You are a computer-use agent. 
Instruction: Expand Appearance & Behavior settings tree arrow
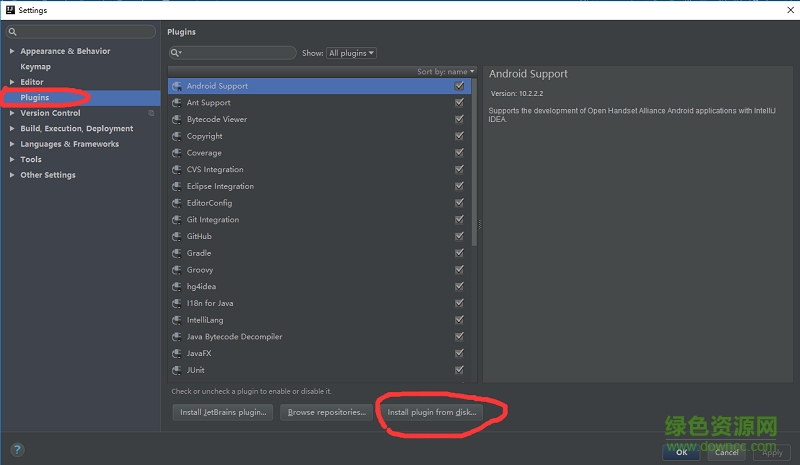pyautogui.click(x=12, y=51)
